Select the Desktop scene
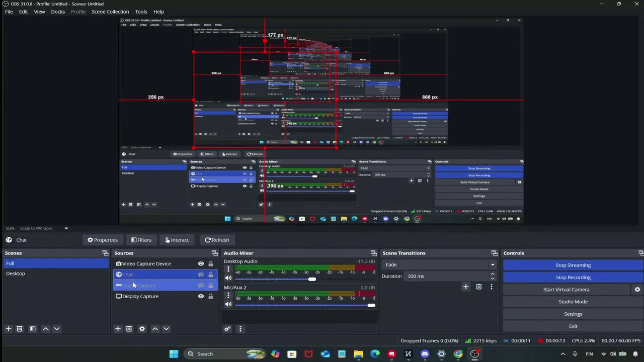 (56, 274)
